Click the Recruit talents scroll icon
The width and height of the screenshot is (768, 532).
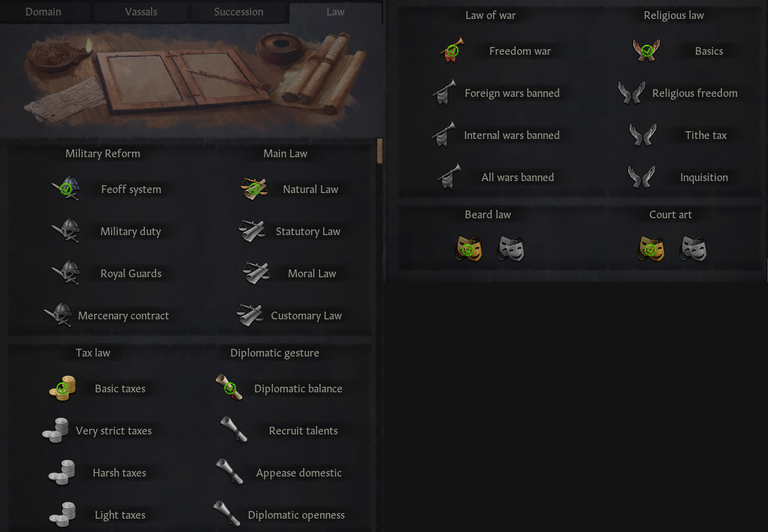(x=234, y=430)
